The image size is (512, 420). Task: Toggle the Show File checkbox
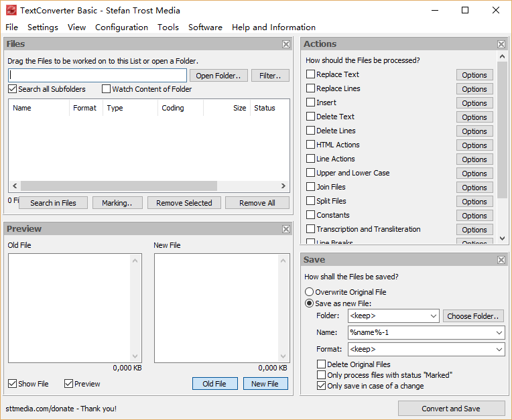[13, 383]
